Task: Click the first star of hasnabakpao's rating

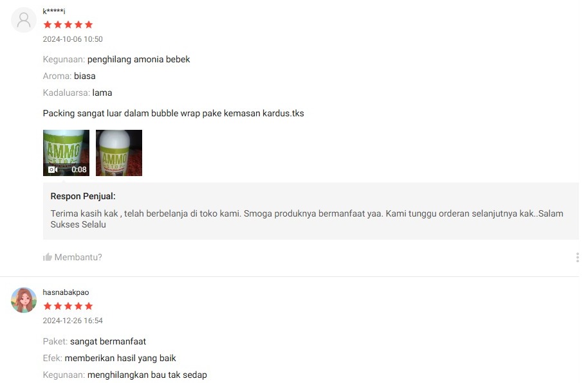Action: click(x=48, y=306)
